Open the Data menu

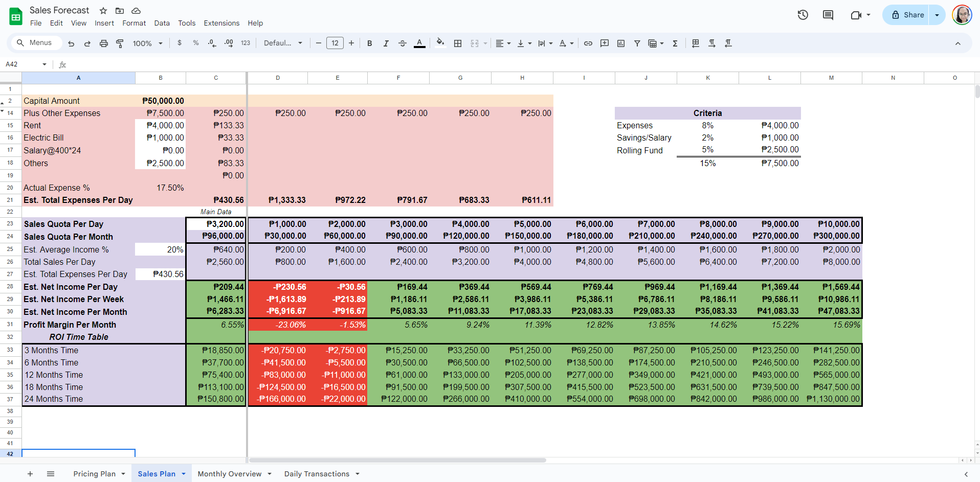(162, 23)
